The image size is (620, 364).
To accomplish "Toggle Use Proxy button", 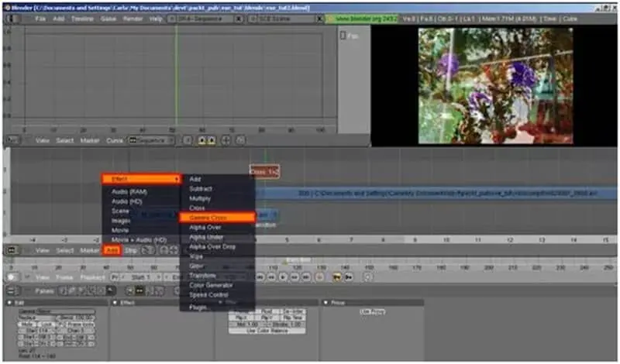I will click(x=372, y=312).
